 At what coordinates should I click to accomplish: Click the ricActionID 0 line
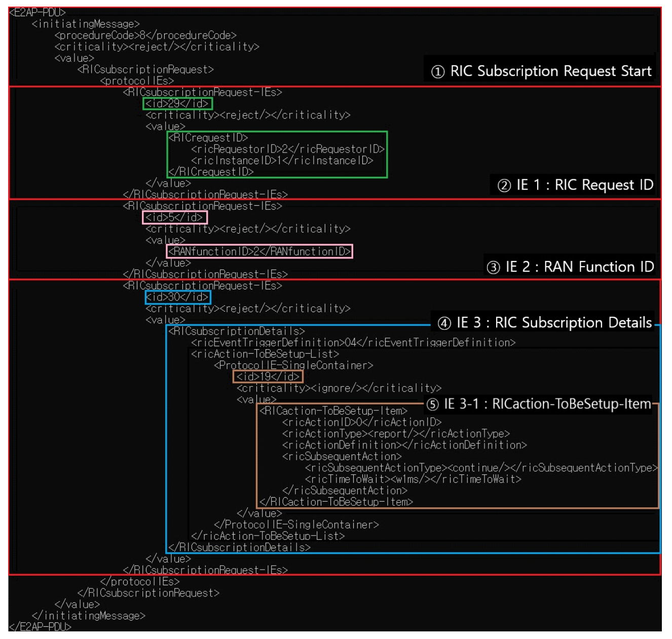(362, 422)
